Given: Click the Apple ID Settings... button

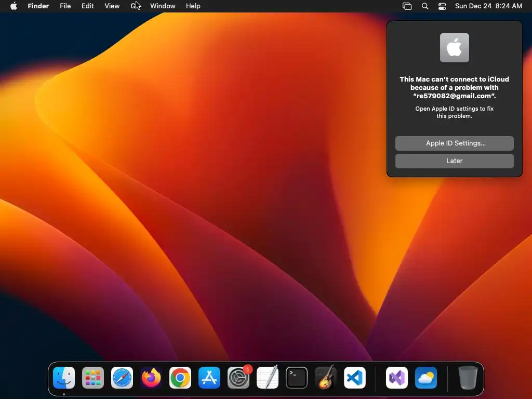Looking at the screenshot, I should pyautogui.click(x=454, y=143).
